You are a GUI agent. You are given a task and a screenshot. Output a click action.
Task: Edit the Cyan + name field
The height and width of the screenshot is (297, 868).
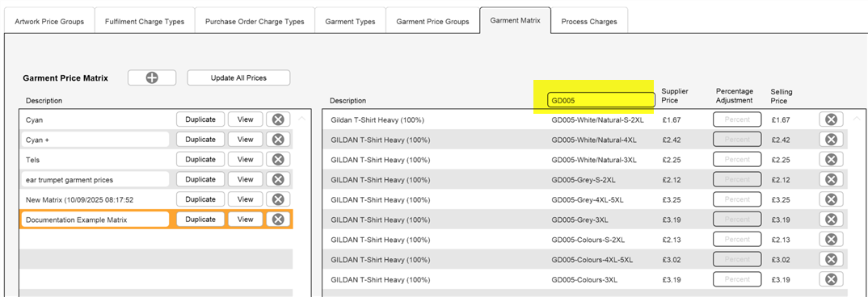click(95, 140)
